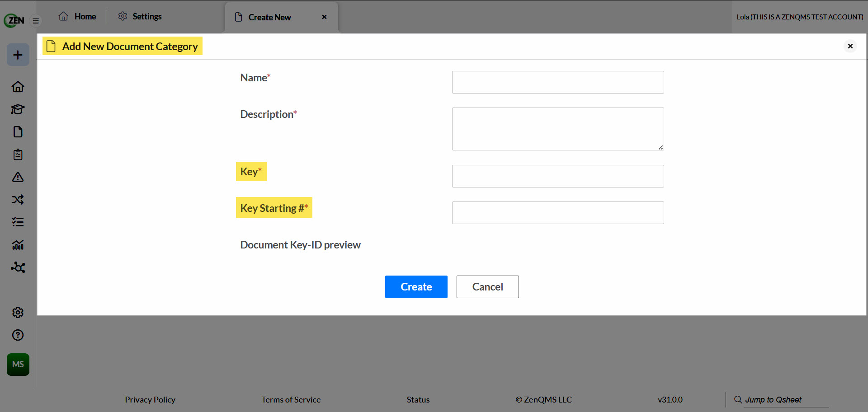Open the Privacy Policy link
This screenshot has width=868, height=412.
coord(150,400)
